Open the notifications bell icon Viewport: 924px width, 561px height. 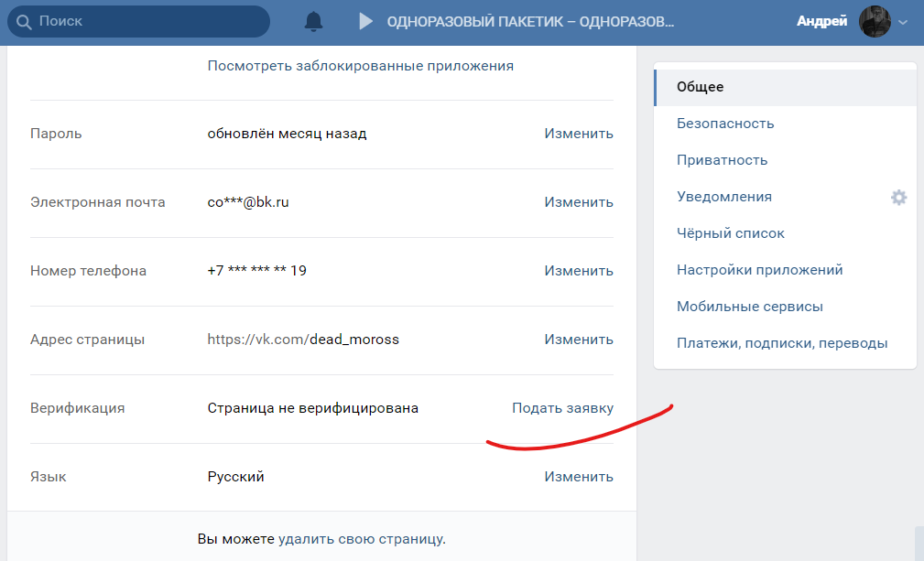click(313, 22)
